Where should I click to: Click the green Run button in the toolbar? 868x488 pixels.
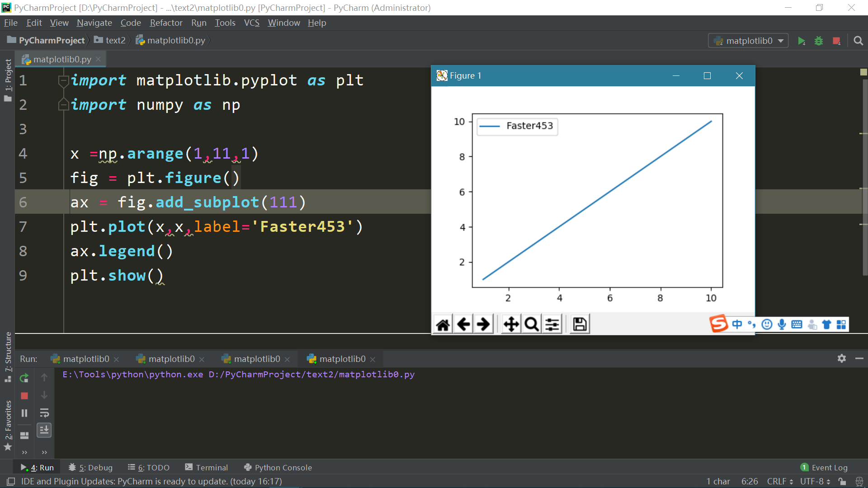point(801,41)
